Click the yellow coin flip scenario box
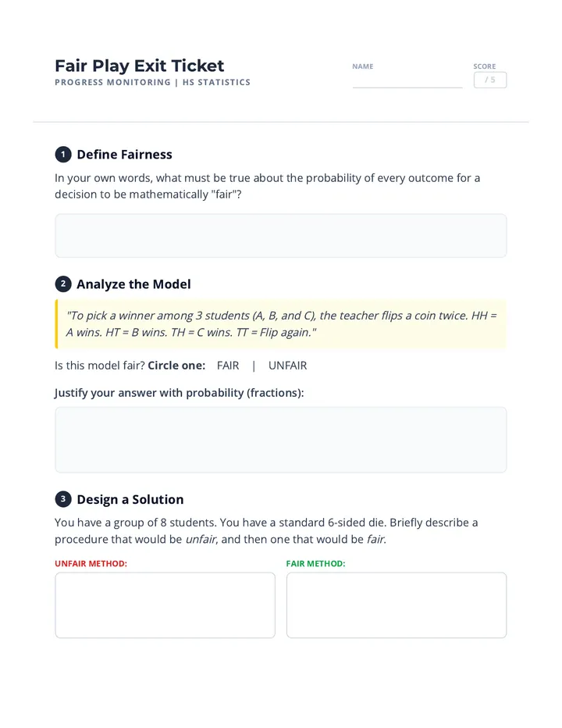The width and height of the screenshot is (562, 728). click(x=281, y=324)
